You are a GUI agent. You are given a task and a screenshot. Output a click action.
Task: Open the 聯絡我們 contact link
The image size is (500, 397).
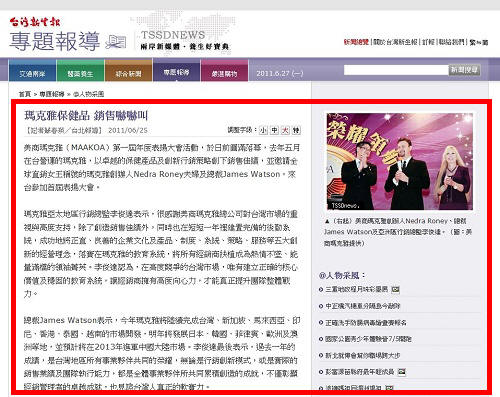(x=452, y=42)
